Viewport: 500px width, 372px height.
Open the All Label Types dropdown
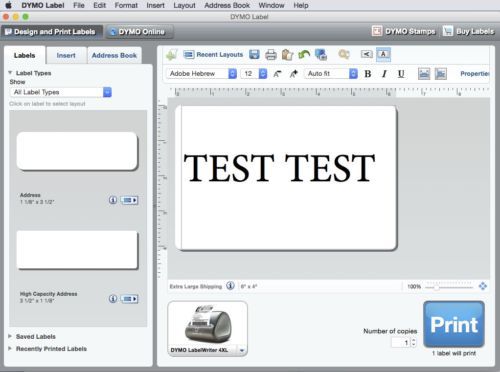[61, 92]
